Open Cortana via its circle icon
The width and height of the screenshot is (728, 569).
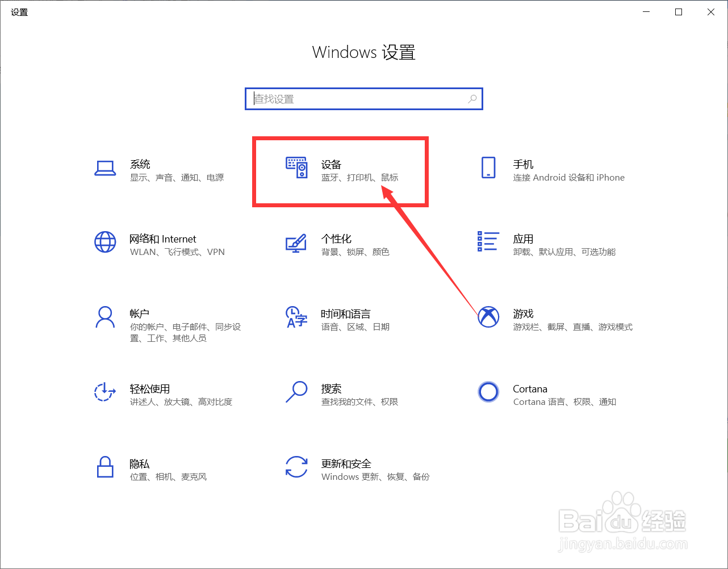[488, 392]
